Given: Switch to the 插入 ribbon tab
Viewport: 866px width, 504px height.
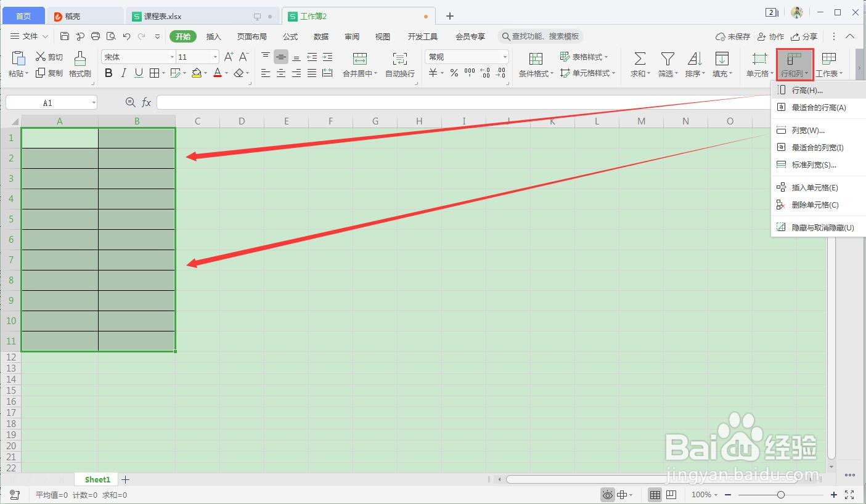Looking at the screenshot, I should click(x=213, y=36).
